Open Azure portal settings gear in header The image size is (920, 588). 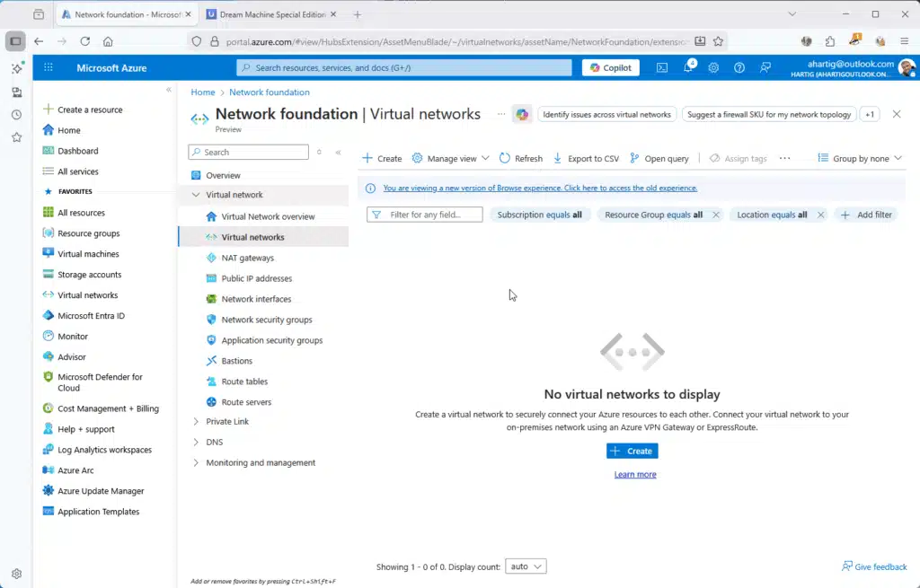pyautogui.click(x=713, y=68)
